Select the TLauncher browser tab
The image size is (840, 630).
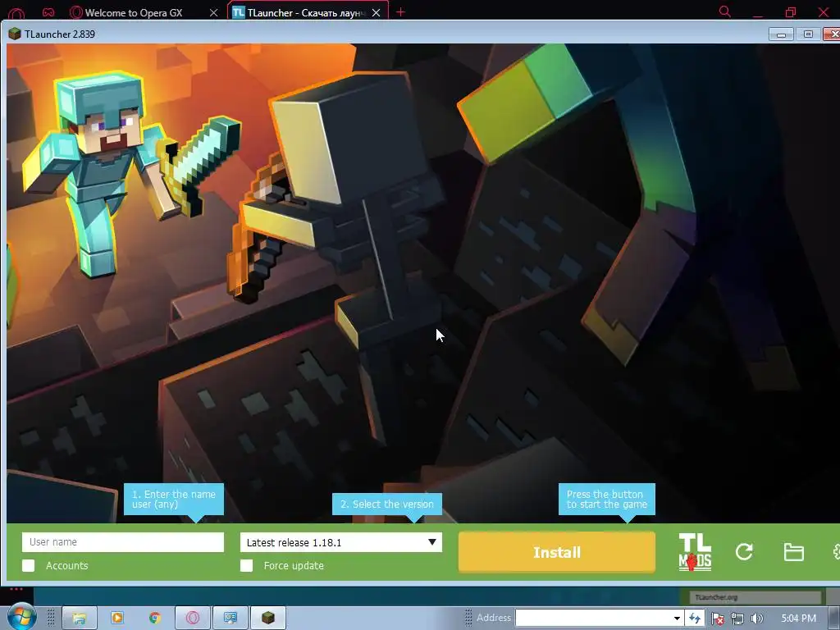[x=306, y=12]
